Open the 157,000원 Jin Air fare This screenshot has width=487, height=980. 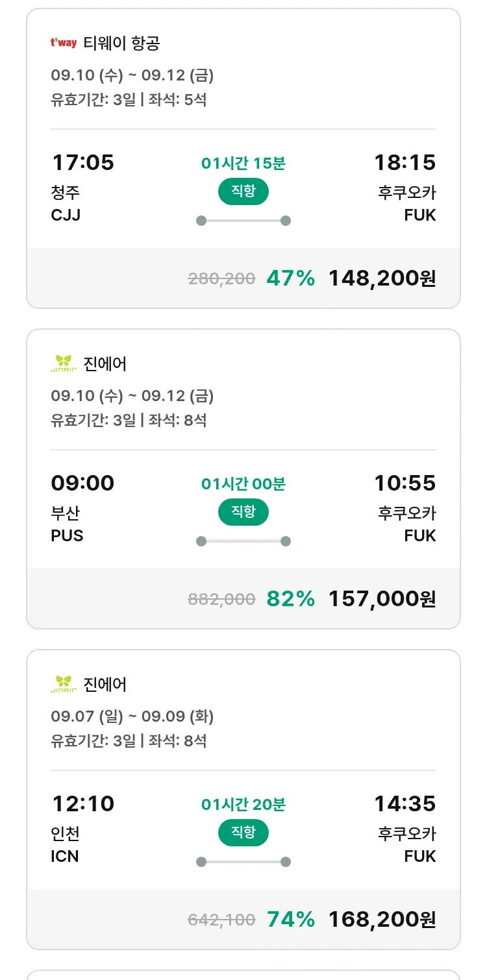(x=382, y=599)
